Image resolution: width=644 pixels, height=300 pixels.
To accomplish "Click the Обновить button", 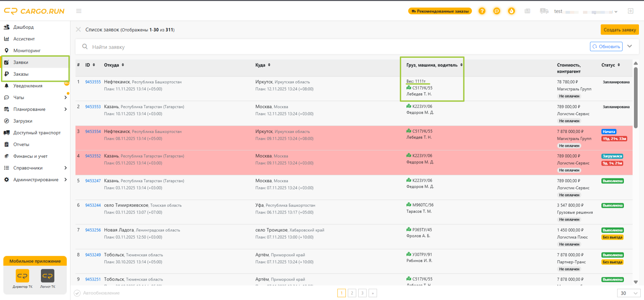I will point(606,46).
